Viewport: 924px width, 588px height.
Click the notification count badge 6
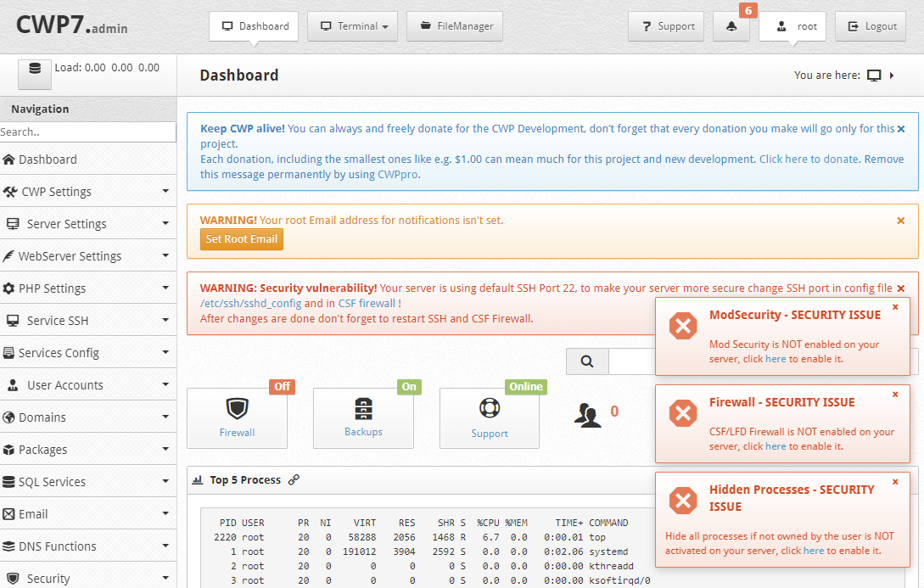tap(748, 10)
